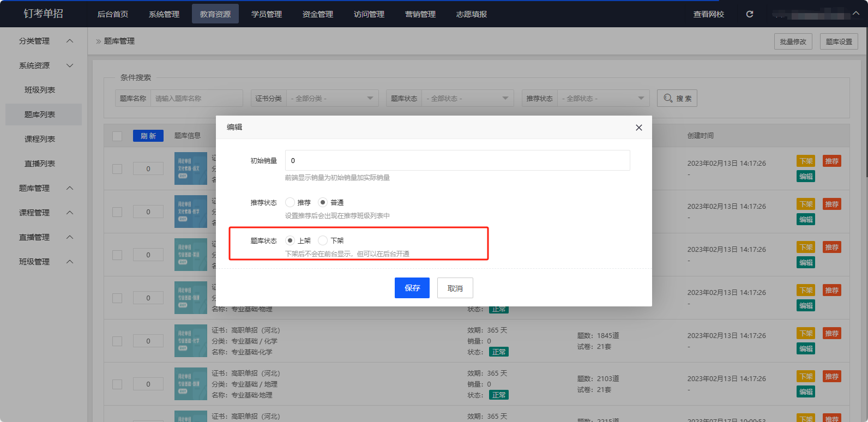Click the 题库名称 search input
Viewport: 868px width, 422px height.
click(x=196, y=98)
